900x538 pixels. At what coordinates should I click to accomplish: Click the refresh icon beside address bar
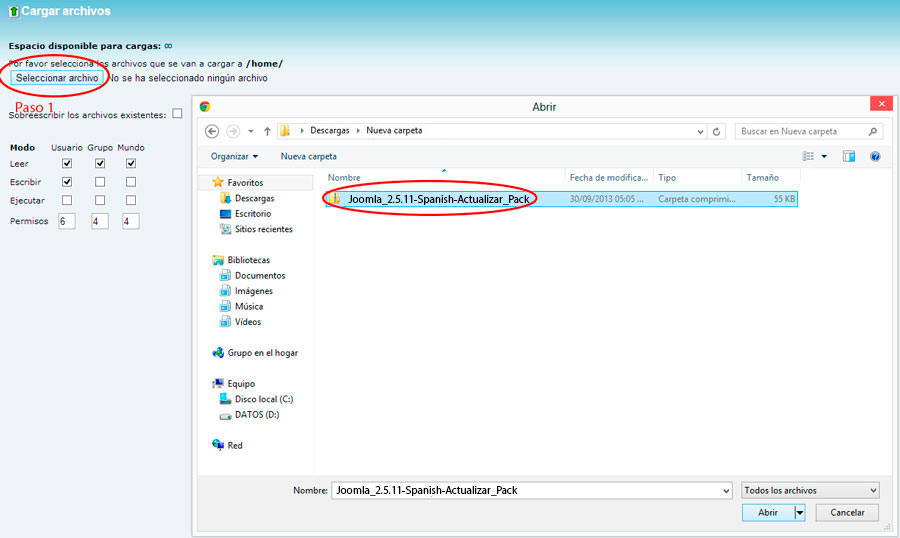717,131
